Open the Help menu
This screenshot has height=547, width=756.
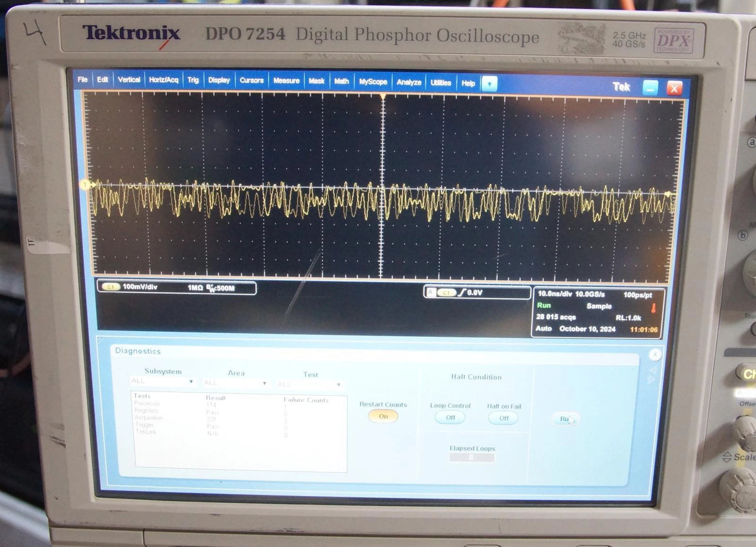tap(468, 83)
